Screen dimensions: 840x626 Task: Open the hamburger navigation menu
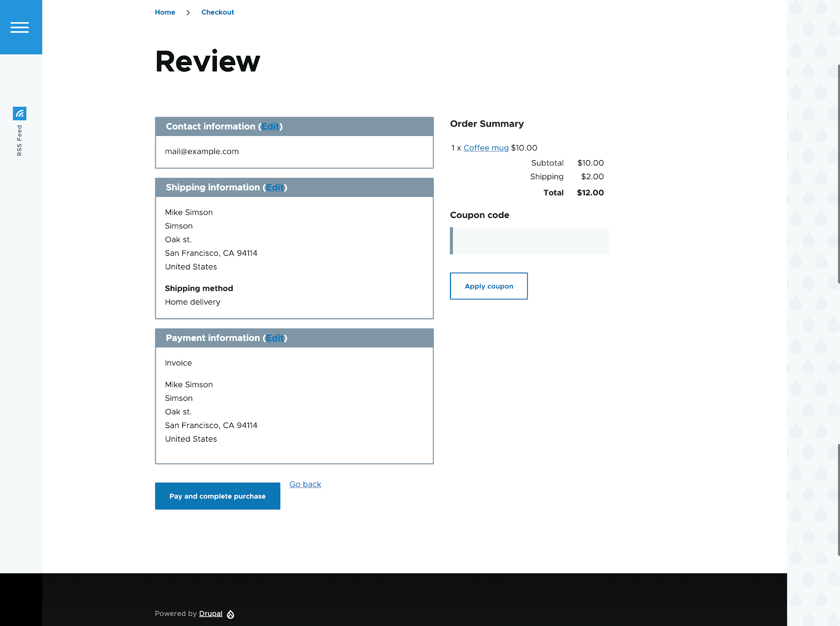tap(20, 27)
